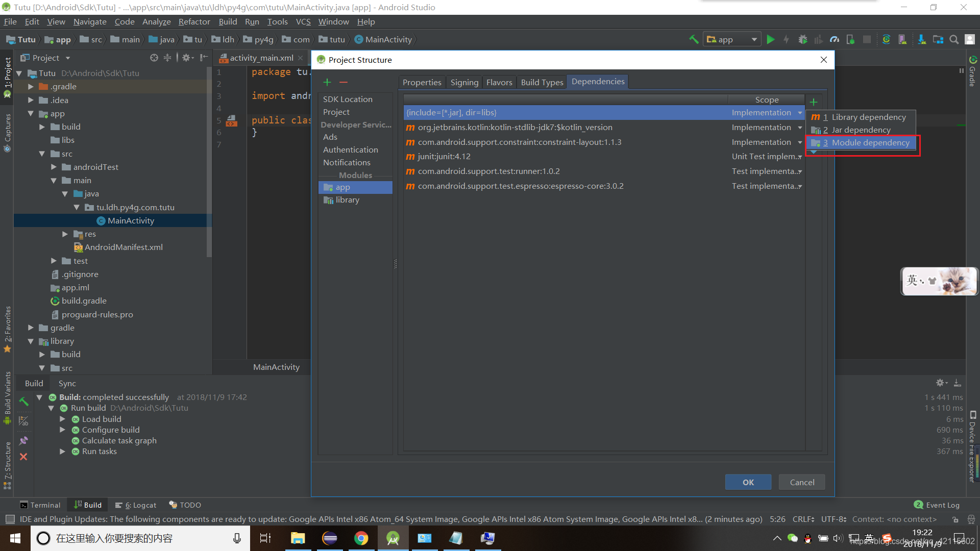Open project panel settings gear icon
Viewport: 980px width, 551px height.
click(x=186, y=58)
